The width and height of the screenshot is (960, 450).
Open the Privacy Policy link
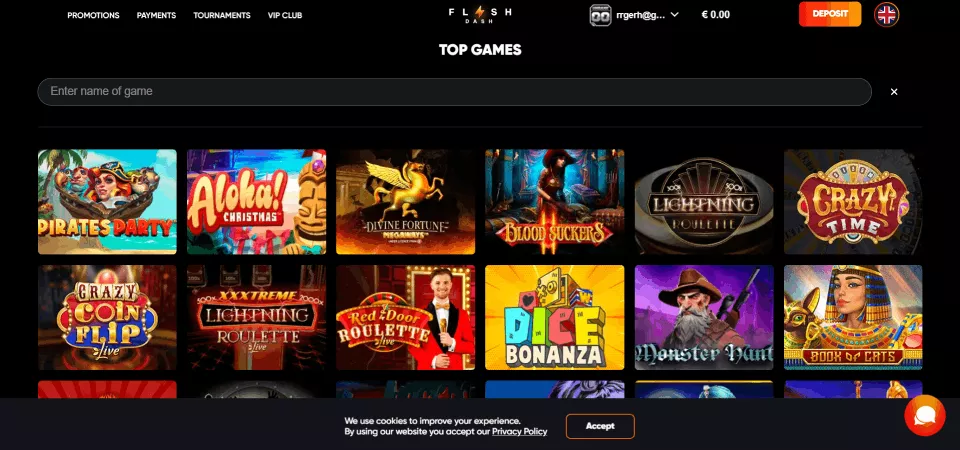tap(519, 432)
